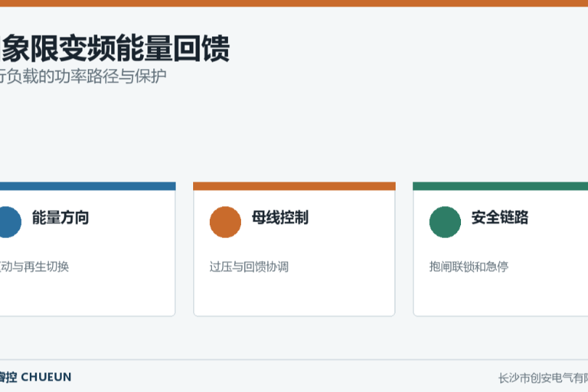This screenshot has height=392, width=588.
Task: Click the 抱闸联锁和急停 description text
Action: coord(469,266)
